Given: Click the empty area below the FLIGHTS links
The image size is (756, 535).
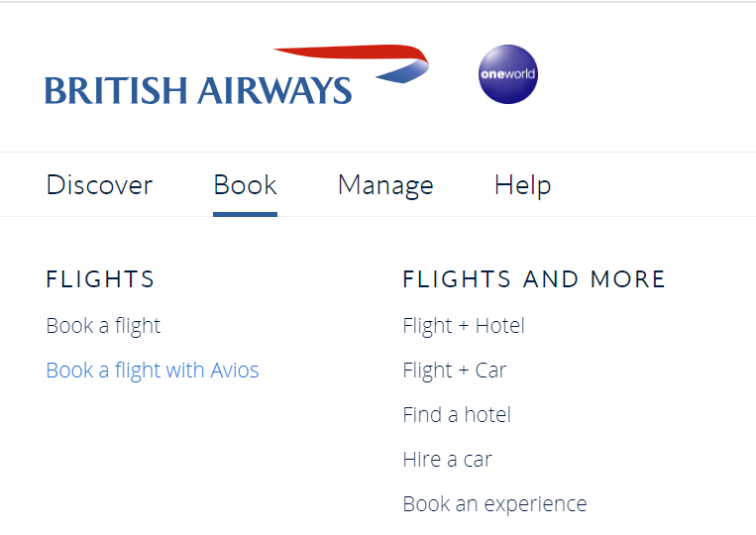Looking at the screenshot, I should tap(149, 456).
